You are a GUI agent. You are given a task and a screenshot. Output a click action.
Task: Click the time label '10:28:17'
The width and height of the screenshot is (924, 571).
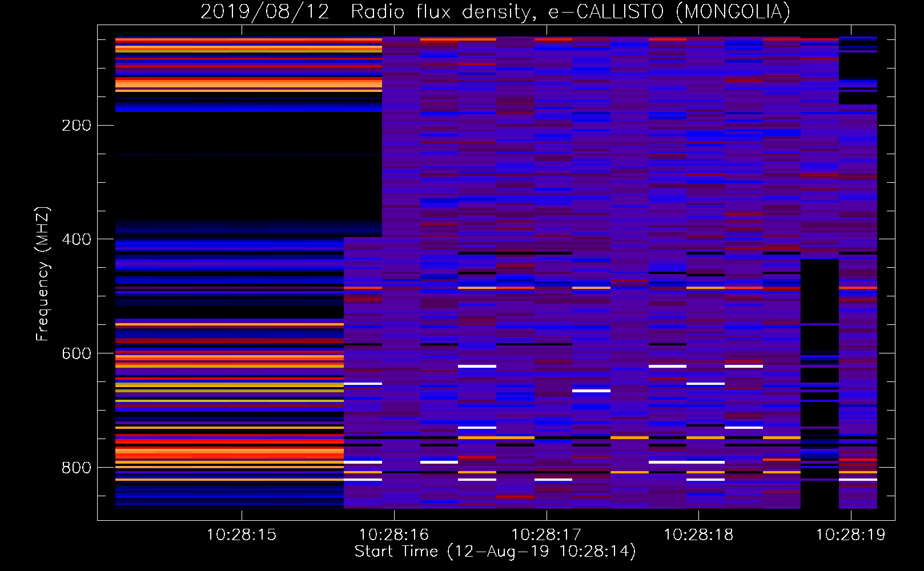[x=547, y=535]
